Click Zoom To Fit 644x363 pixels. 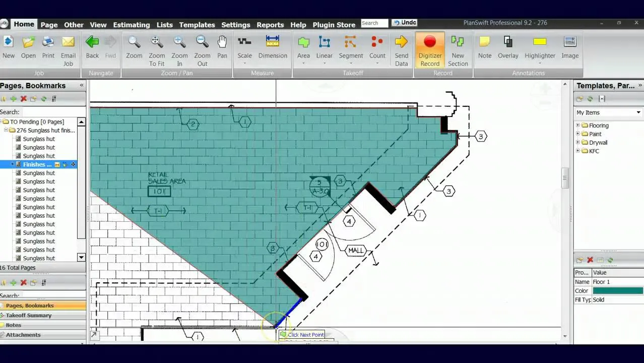157,51
